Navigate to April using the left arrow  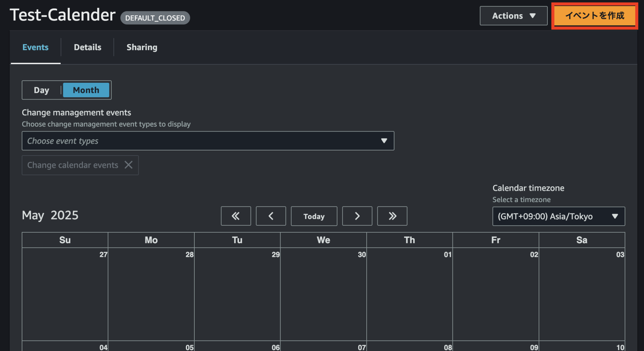(x=271, y=216)
